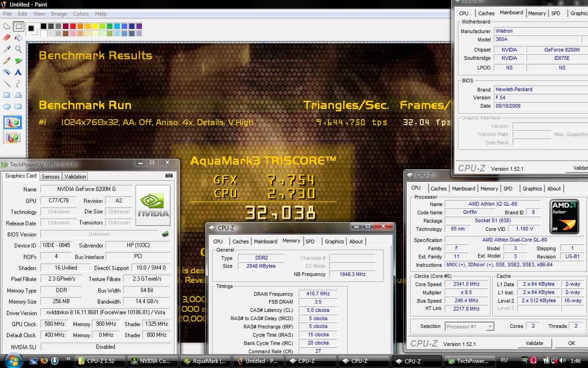588x368 pixels.
Task: Select the Pick Color eyedropper tool
Action: (x=7, y=49)
